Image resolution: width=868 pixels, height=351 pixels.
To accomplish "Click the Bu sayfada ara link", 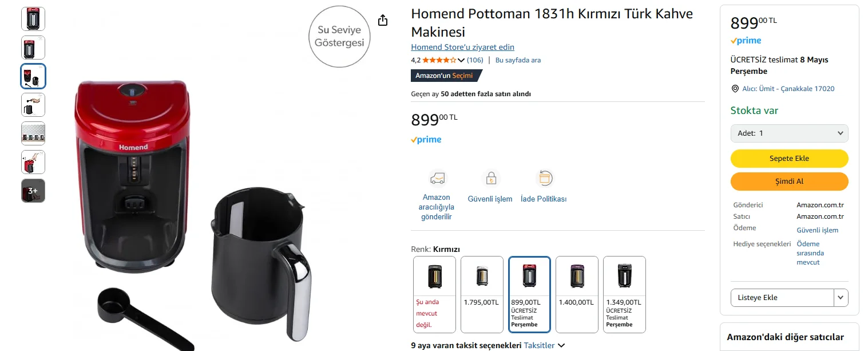I will click(x=518, y=60).
